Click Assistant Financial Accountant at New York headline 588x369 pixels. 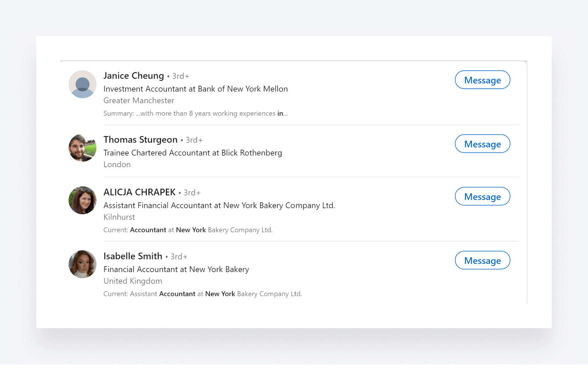click(219, 205)
